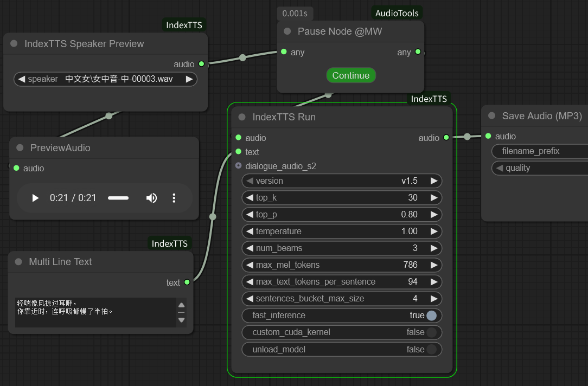Screen dimensions: 588x386
Task: Collapse the Pause Node @MW via its dot
Action: [x=287, y=31]
